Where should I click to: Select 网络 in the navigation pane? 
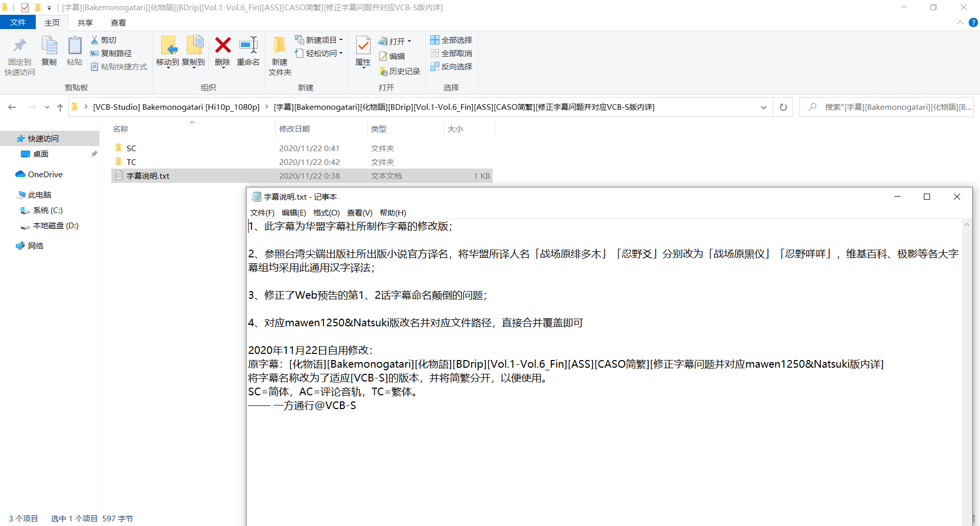30,246
